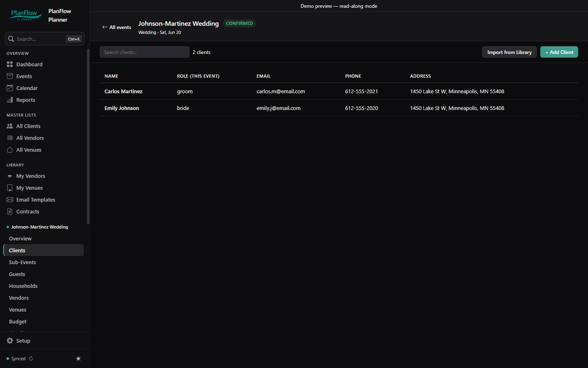Click the green Synced status dot
Viewport: 588px width, 368px height.
(8, 359)
